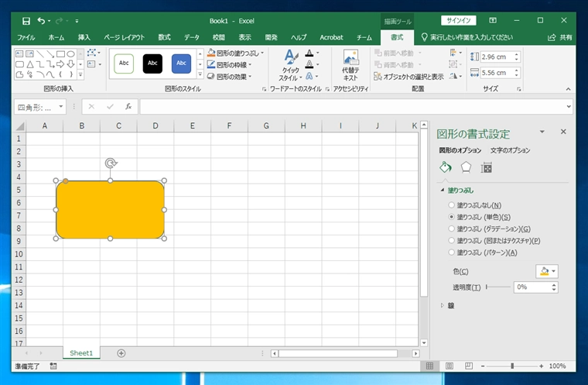Apply the black Abc shape style
588x385 pixels.
point(153,64)
